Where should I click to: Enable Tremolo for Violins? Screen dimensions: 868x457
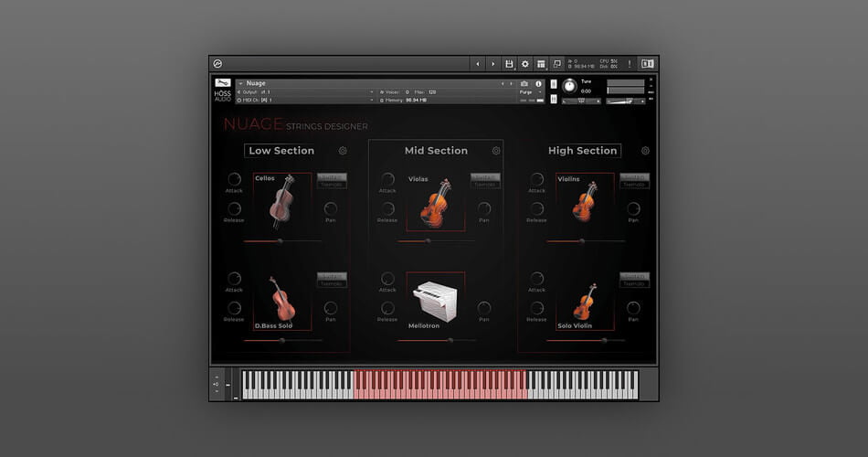[634, 185]
